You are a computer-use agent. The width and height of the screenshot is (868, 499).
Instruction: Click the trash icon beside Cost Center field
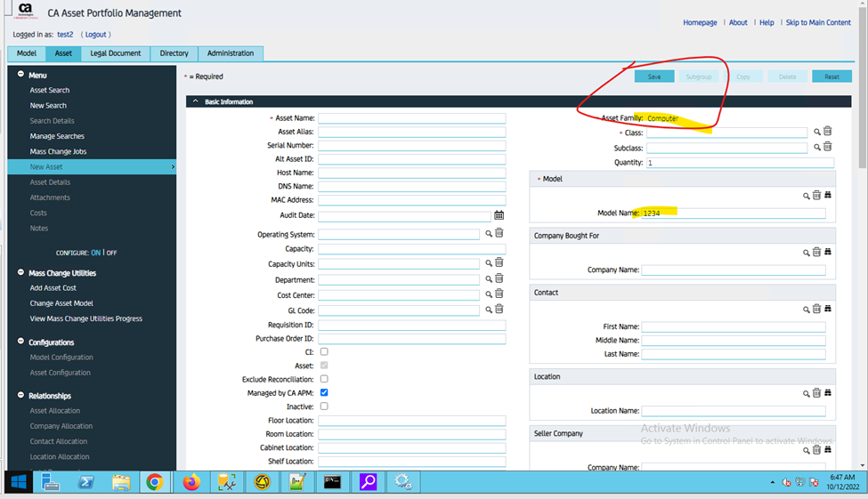pyautogui.click(x=499, y=294)
